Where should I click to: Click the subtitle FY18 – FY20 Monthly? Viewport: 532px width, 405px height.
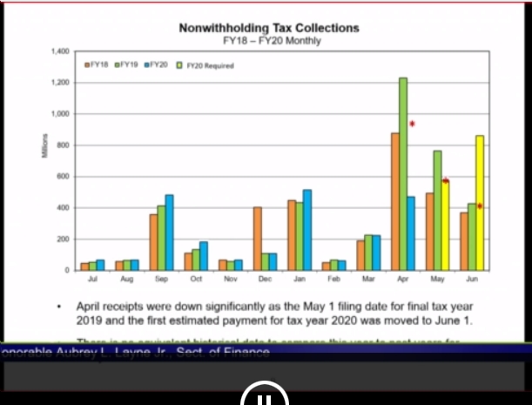pos(272,41)
